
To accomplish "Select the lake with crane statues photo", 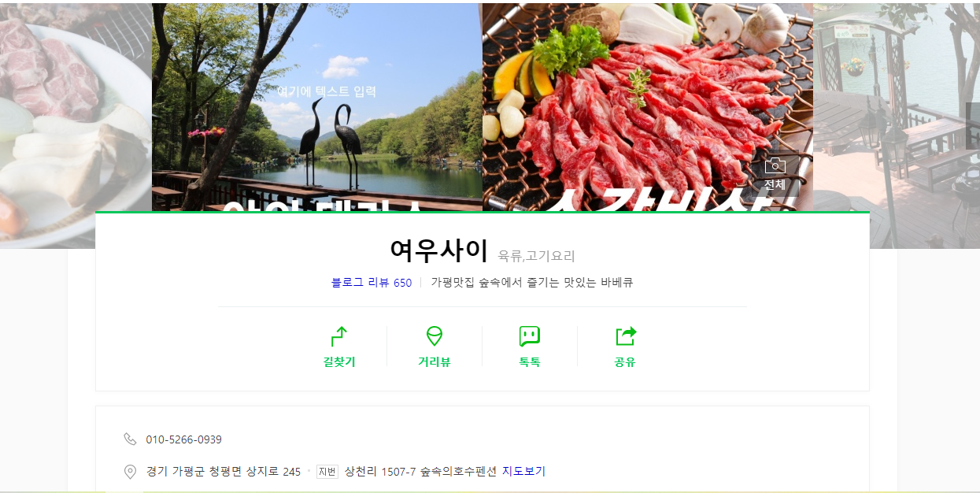I will pyautogui.click(x=316, y=108).
